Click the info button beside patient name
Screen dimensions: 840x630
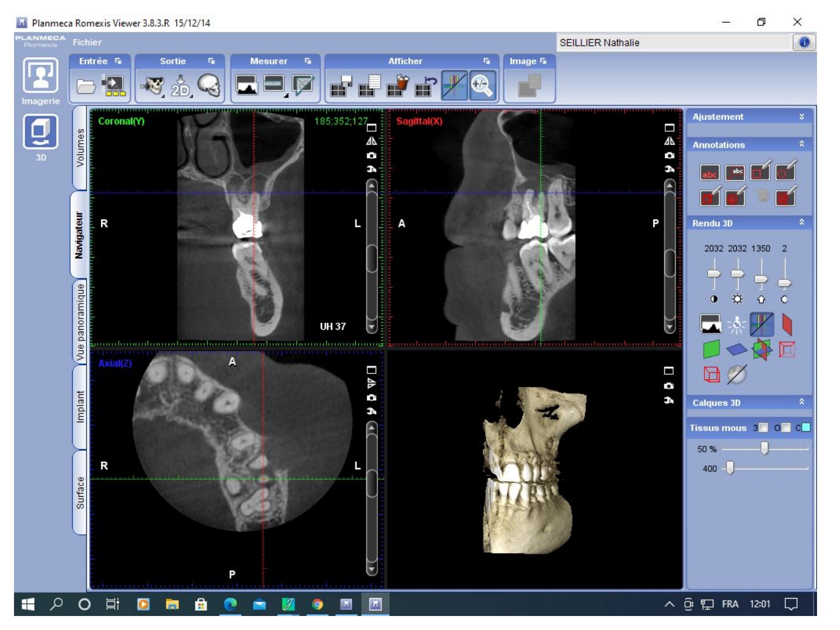point(804,43)
